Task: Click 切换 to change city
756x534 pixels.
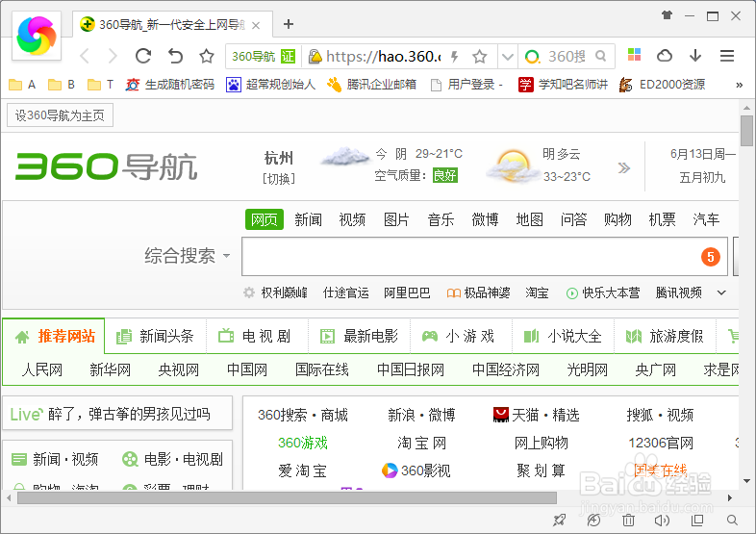Action: tap(279, 179)
